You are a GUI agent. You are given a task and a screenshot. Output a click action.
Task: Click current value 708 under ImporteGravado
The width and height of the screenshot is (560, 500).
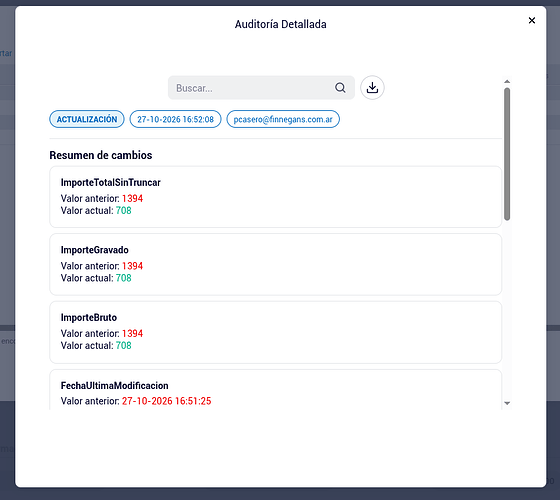[124, 278]
